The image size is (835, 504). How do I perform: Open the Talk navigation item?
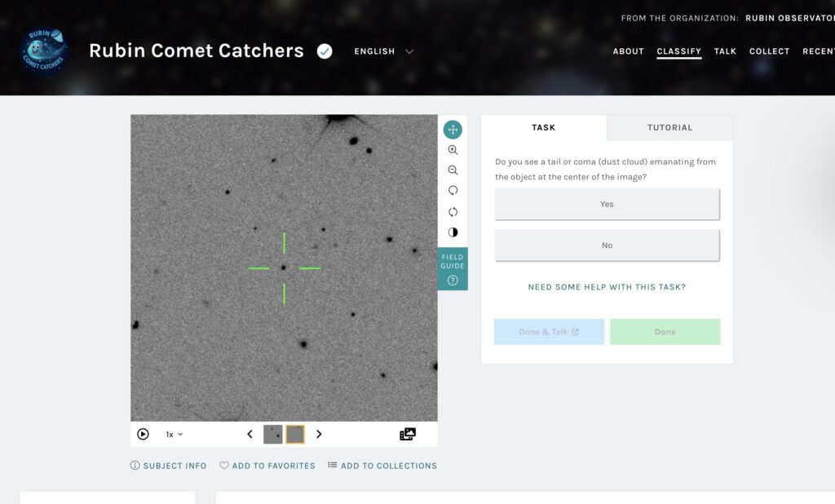[x=725, y=51]
